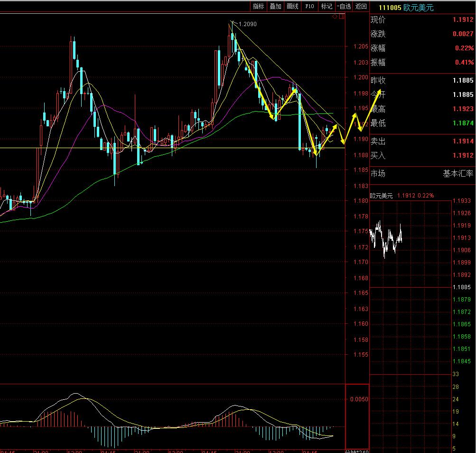The image size is (476, 453).
Task: Click the horizontal white support line
Action: [x=190, y=148]
